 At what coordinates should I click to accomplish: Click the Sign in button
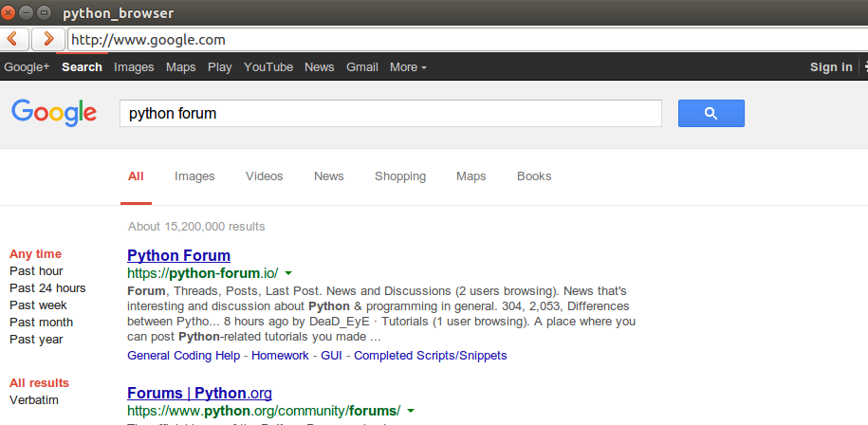(x=830, y=67)
